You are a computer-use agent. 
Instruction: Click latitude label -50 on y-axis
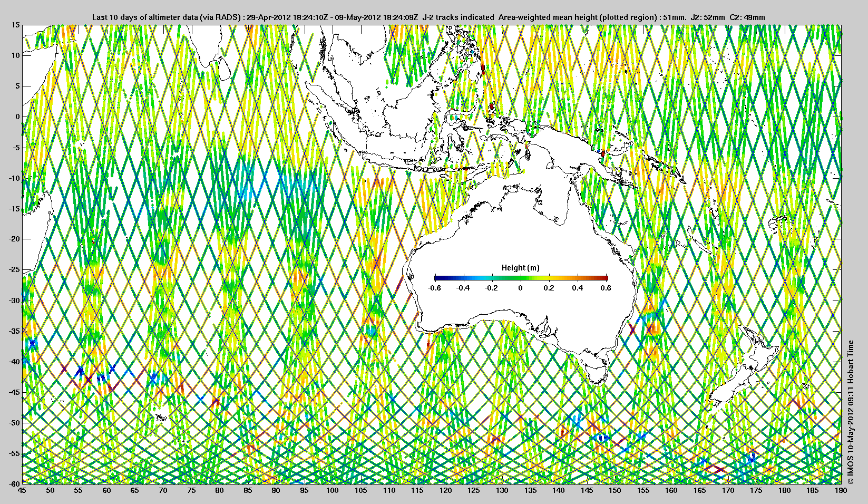14,422
